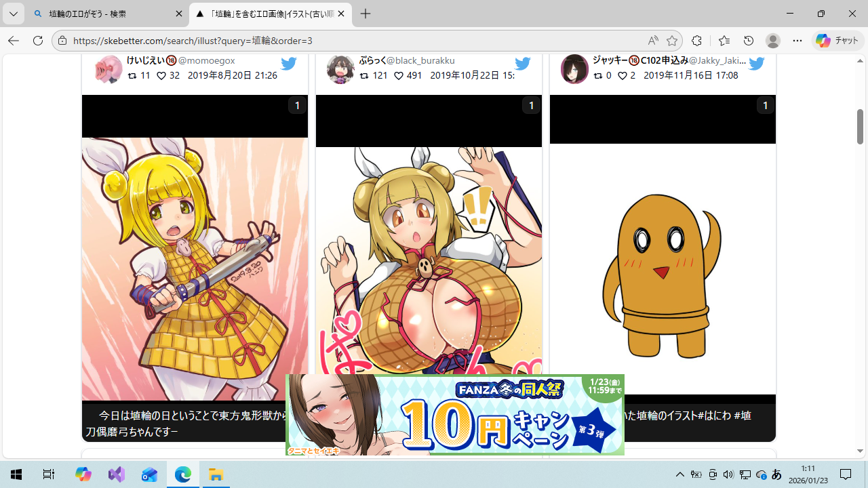
Task: Click Twitter bird icon on @momoegox post
Action: click(289, 64)
